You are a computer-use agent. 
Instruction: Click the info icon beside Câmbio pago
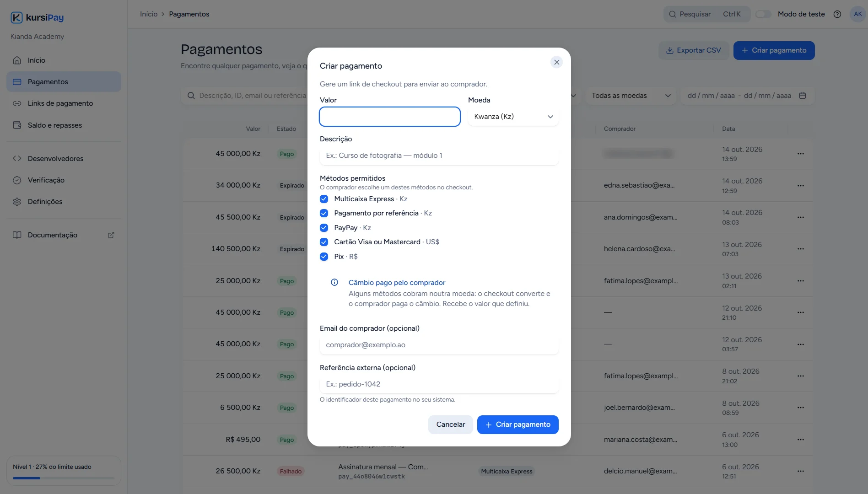[x=334, y=282]
